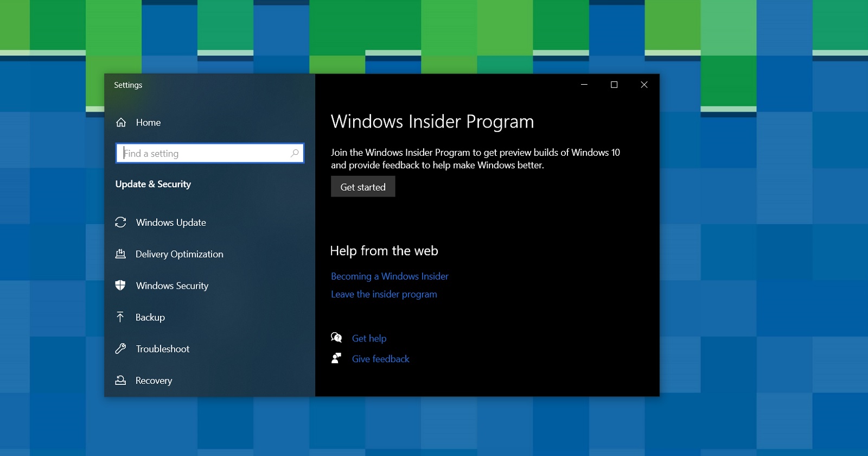Click the Delivery Optimization icon
This screenshot has width=868, height=456.
tap(120, 254)
